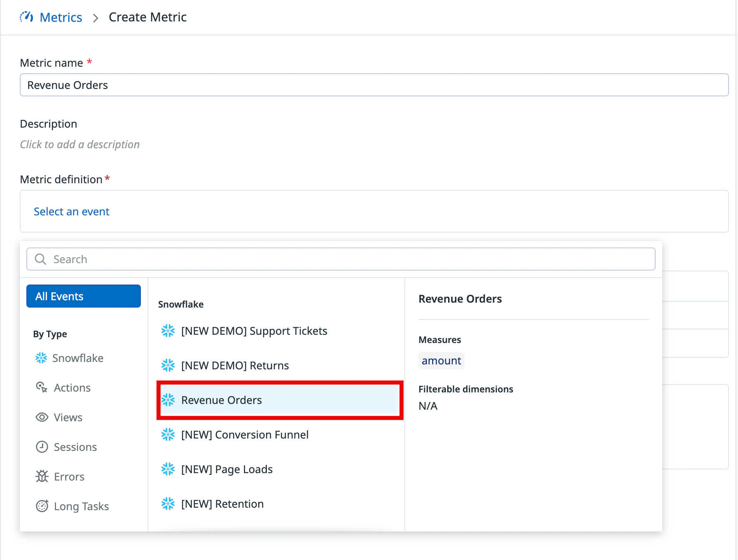Click the Long Tasks timer icon

42,506
